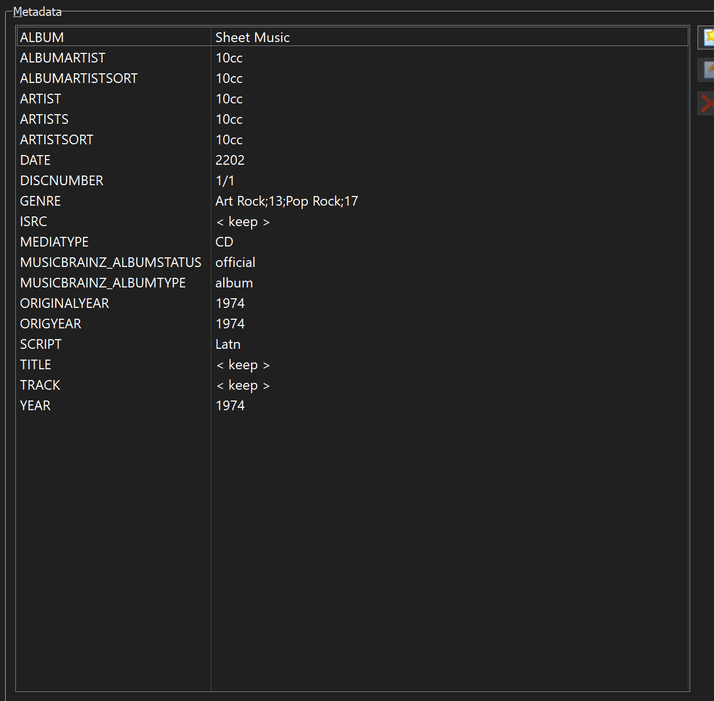Image resolution: width=714 pixels, height=701 pixels.
Task: Select the MUSICBRAINZ_ALBUMSTATUS field name
Action: tap(111, 263)
